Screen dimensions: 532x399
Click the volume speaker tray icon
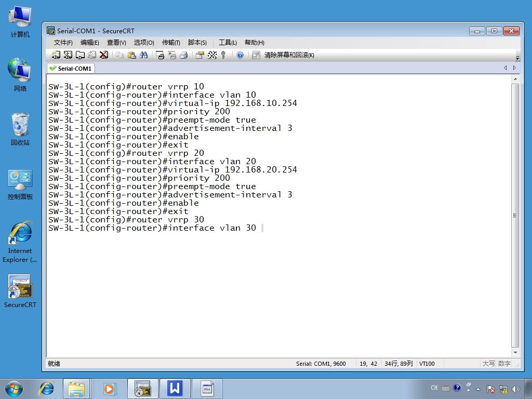tap(516, 389)
